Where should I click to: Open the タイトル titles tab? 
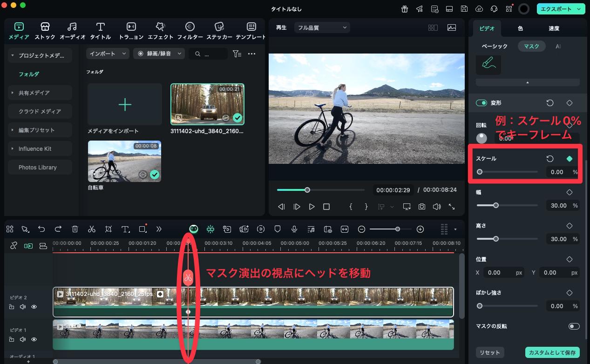pyautogui.click(x=100, y=31)
